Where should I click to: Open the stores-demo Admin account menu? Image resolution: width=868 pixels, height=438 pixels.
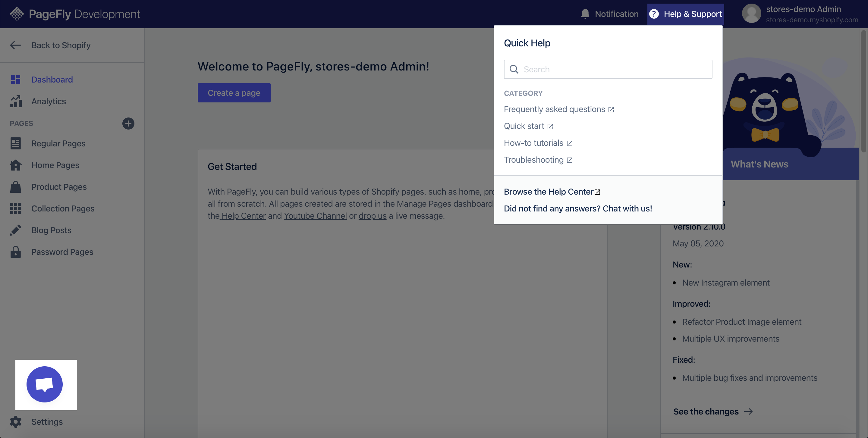coord(800,14)
